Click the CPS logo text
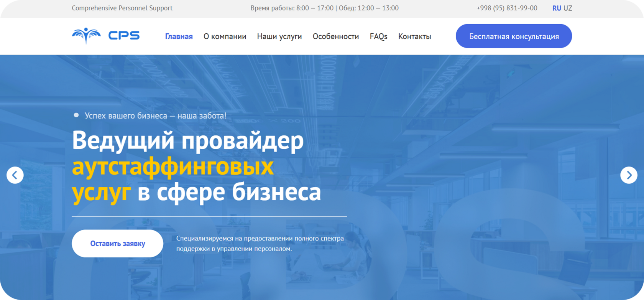The width and height of the screenshot is (644, 300). click(124, 36)
